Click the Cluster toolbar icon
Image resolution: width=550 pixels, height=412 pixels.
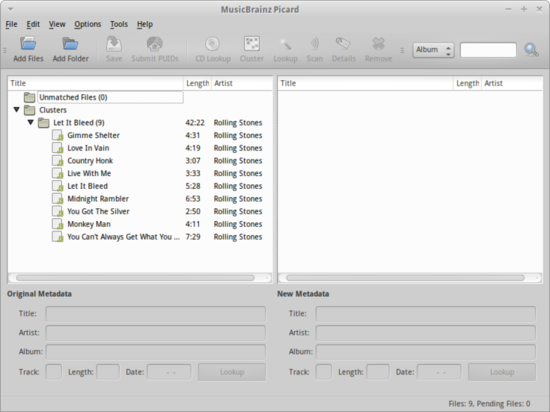point(251,44)
